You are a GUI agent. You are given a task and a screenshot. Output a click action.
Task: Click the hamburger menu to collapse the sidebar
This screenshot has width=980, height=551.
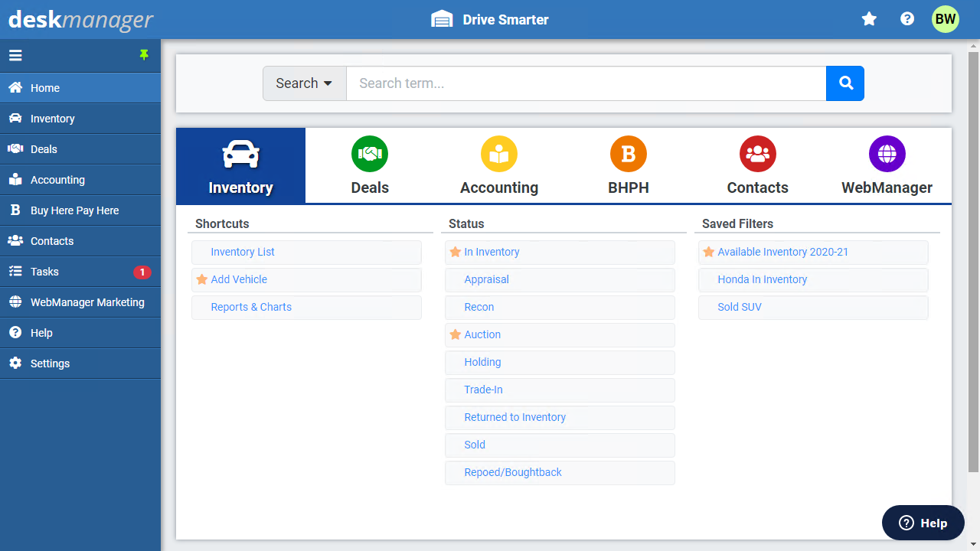15,54
